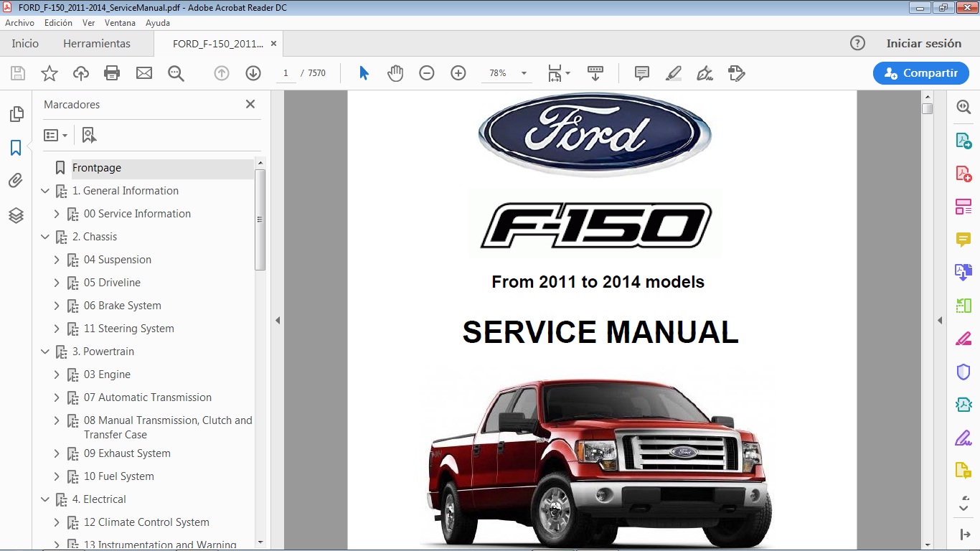
Task: Open the Attachments panel
Action: pos(17,180)
